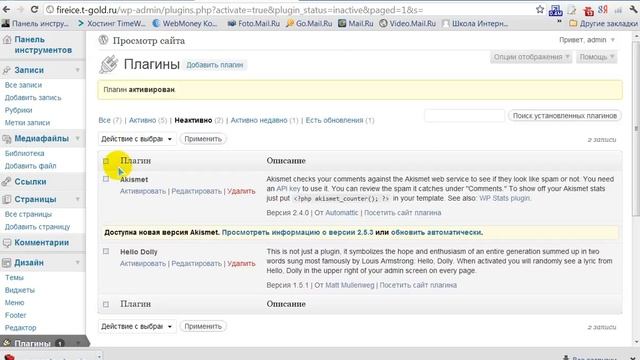Open the admin user dropdown arrow
The image size is (640, 360).
click(x=612, y=40)
